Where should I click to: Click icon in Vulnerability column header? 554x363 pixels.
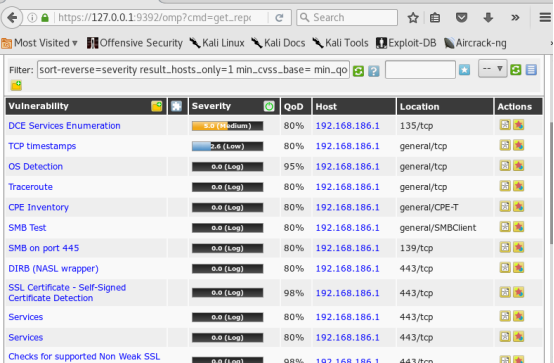point(157,106)
